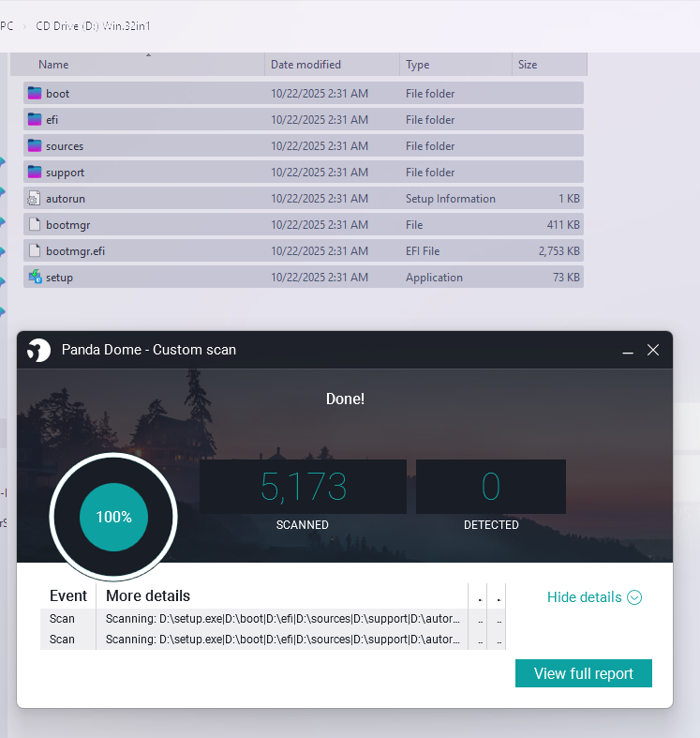Click the setup application icon
The image size is (700, 738).
coord(35,277)
